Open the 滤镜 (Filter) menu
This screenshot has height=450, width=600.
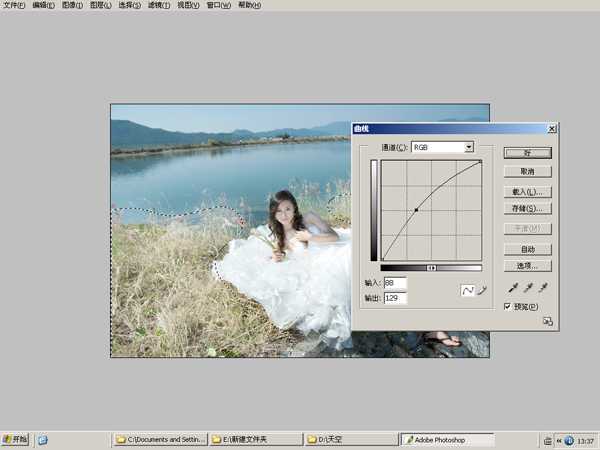tap(159, 5)
